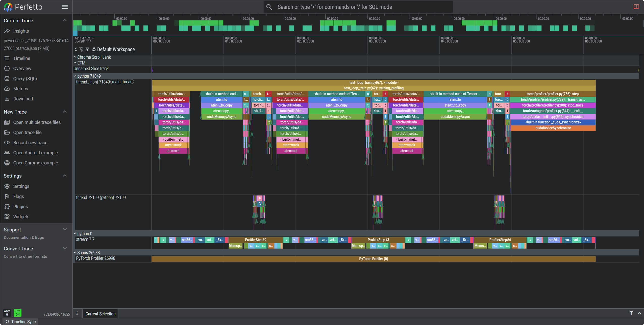644x325 pixels.
Task: Open the Timeline view from sidebar
Action: click(x=21, y=58)
